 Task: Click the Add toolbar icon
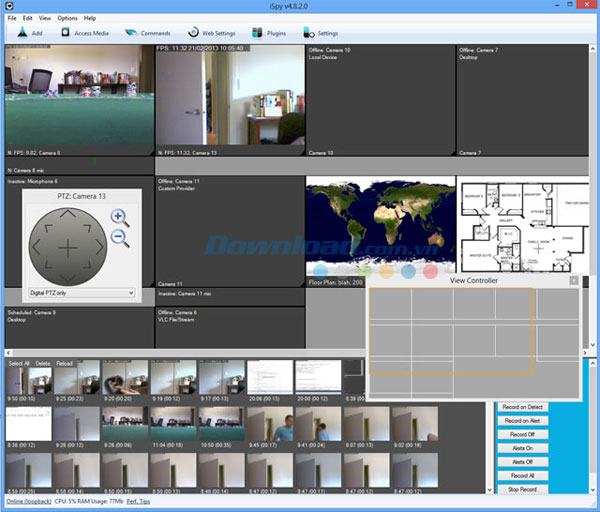(x=22, y=33)
